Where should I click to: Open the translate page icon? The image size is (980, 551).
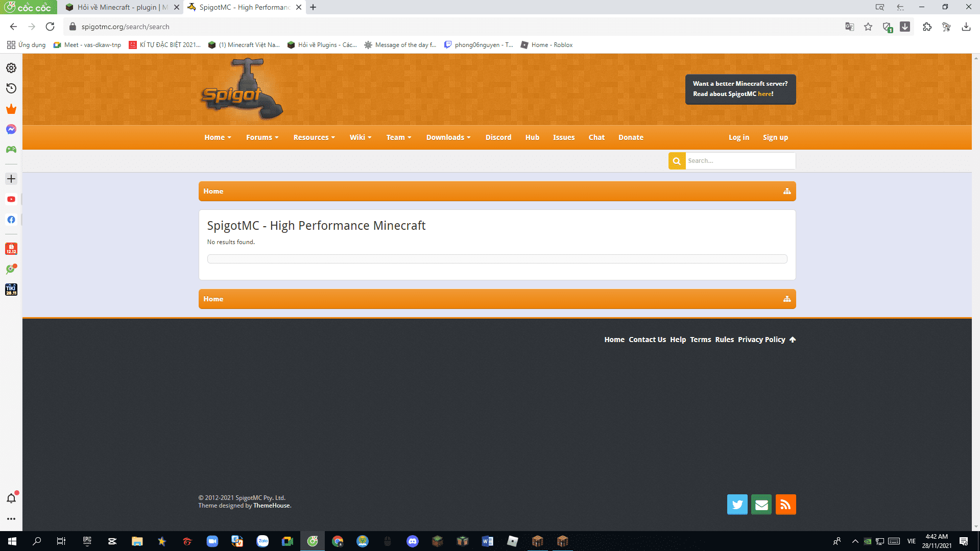pyautogui.click(x=849, y=27)
